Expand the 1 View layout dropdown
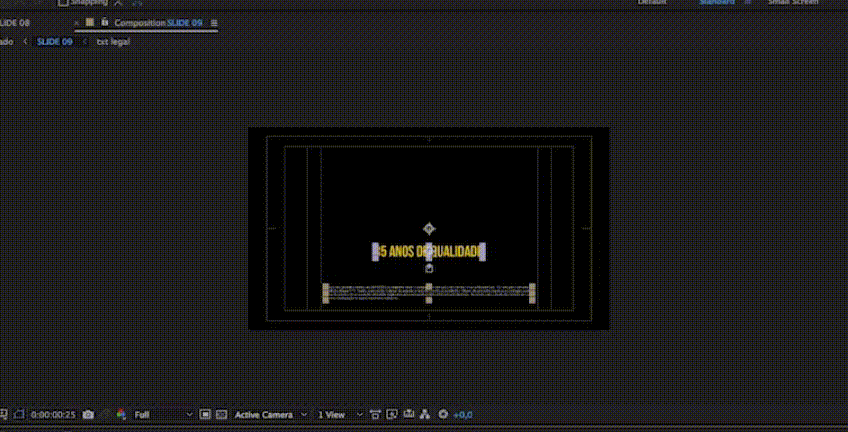Viewport: 848px width, 432px height. (x=336, y=414)
